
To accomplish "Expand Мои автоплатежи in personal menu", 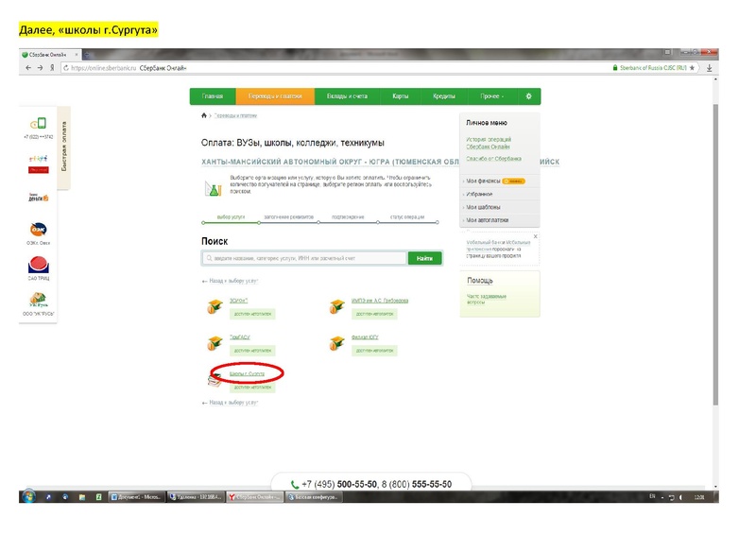I will 487,219.
